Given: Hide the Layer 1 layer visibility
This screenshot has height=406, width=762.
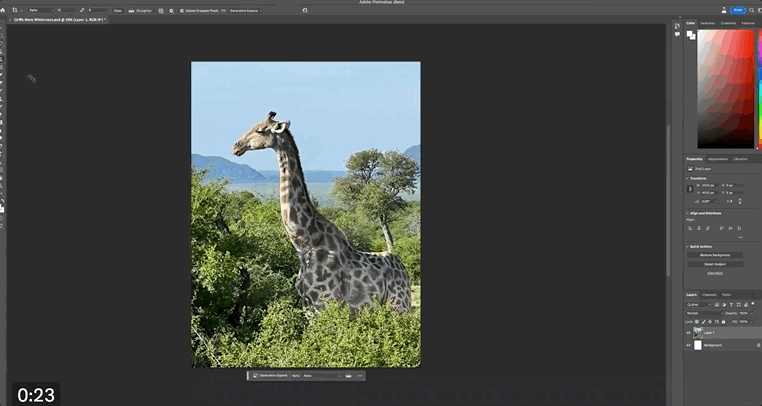Looking at the screenshot, I should coord(688,332).
